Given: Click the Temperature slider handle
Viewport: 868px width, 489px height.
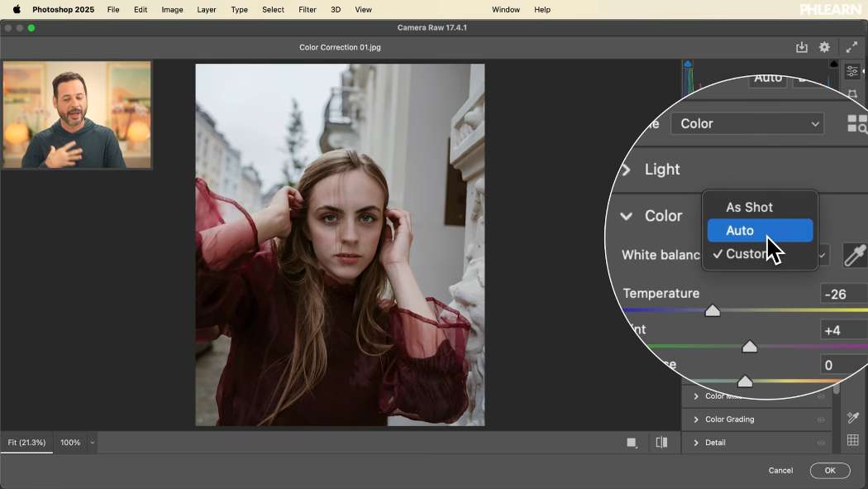Looking at the screenshot, I should point(713,310).
